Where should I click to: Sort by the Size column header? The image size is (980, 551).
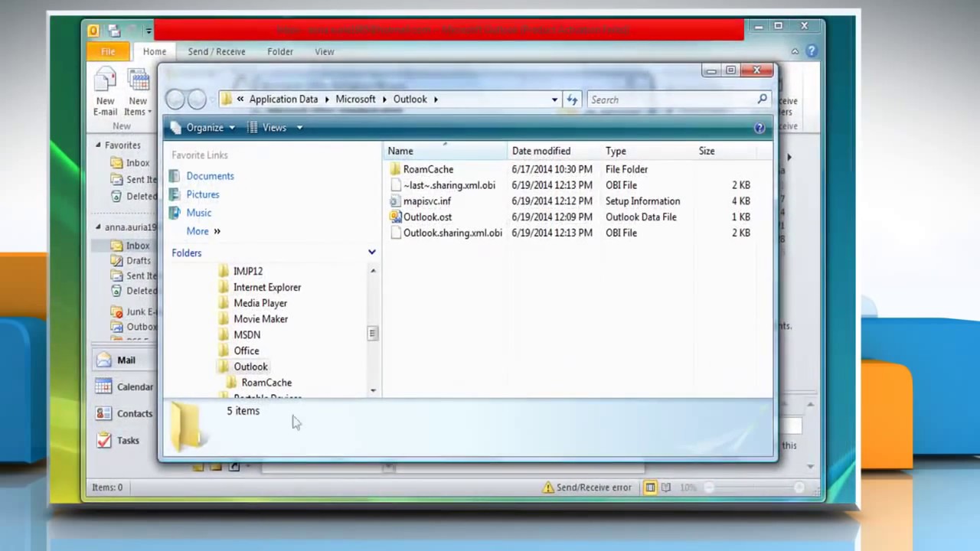click(x=724, y=152)
